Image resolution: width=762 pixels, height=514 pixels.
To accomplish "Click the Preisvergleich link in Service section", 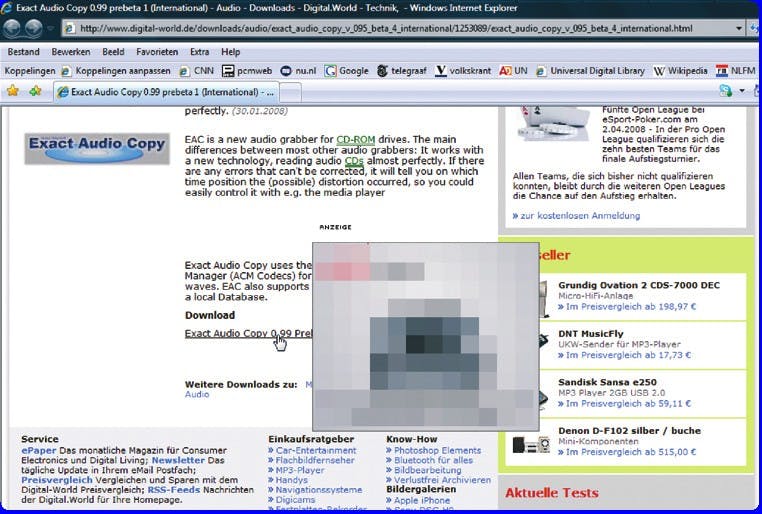I will [x=57, y=480].
